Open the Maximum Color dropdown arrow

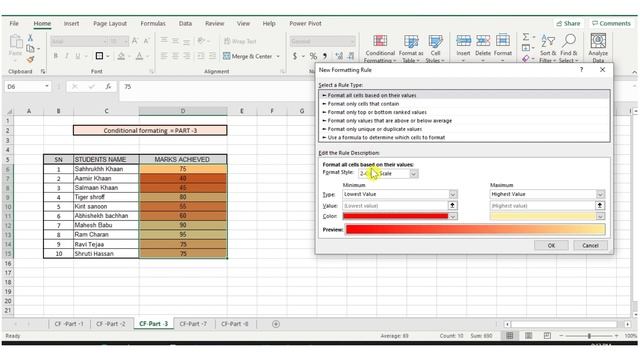coord(600,216)
